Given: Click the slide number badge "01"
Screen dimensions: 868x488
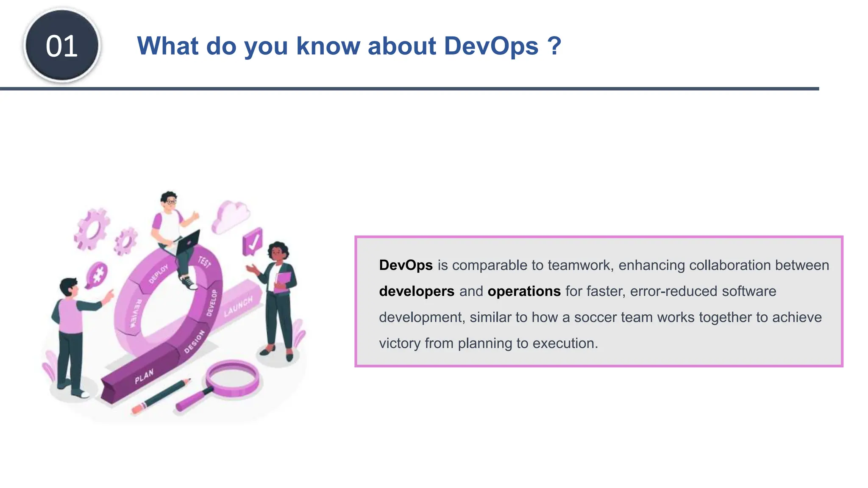Looking at the screenshot, I should [x=62, y=45].
